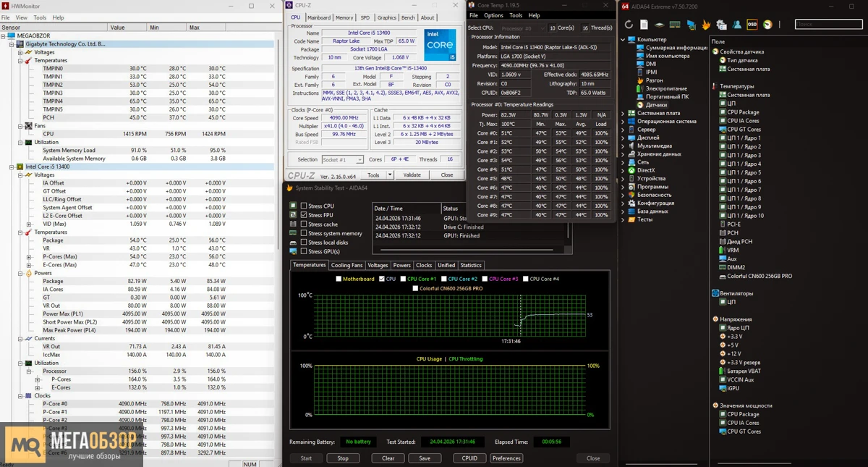The image size is (868, 467).
Task: Collapse the Компьютер node in AIDA64
Action: click(623, 40)
